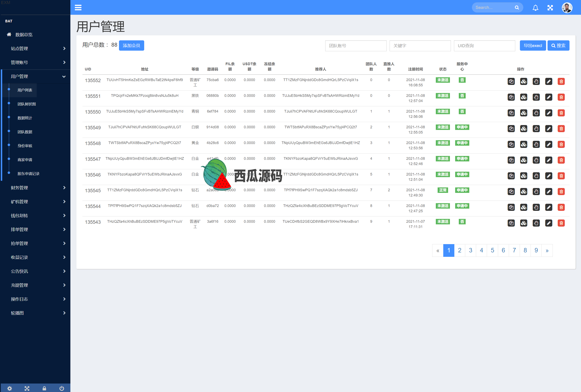Click the 导出execl button

(533, 46)
